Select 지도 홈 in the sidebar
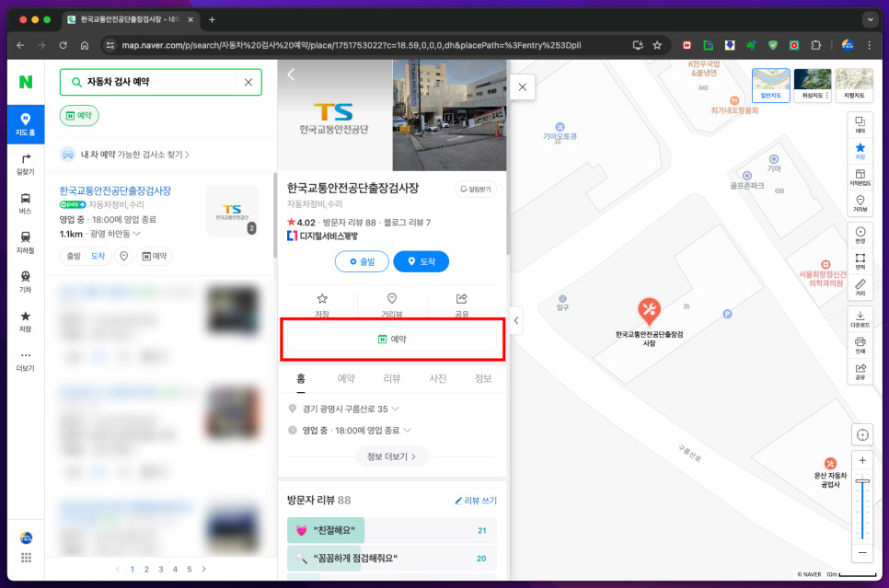 pos(26,124)
